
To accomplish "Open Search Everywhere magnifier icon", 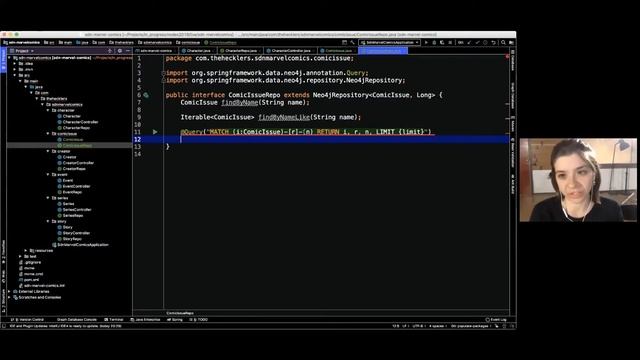I will pos(503,42).
